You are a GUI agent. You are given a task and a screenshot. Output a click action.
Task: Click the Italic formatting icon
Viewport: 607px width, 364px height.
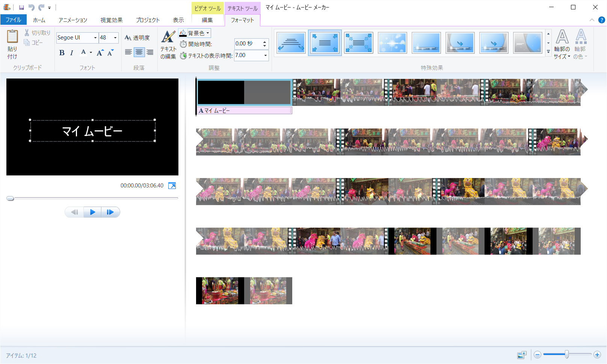click(72, 53)
